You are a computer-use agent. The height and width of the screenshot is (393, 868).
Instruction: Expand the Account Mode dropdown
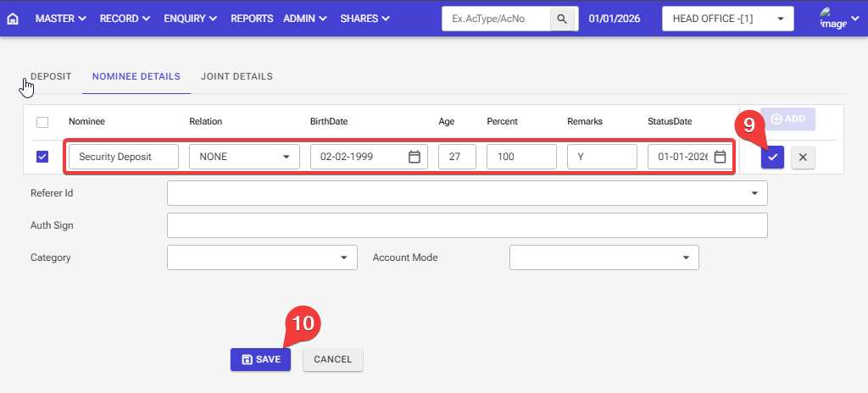(604, 257)
